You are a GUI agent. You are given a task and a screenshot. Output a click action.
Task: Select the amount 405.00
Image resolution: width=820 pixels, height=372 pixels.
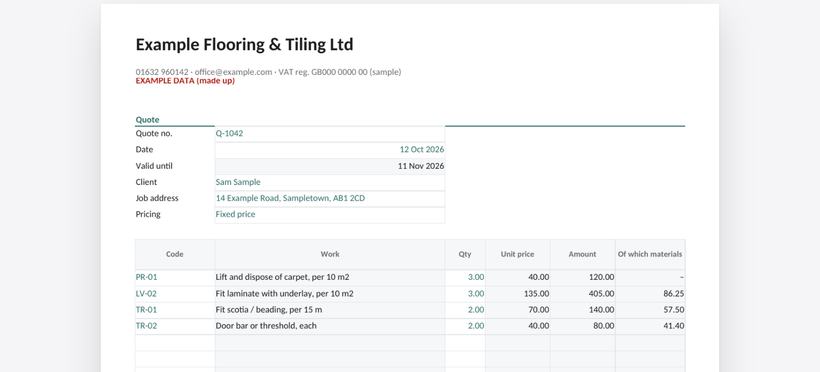tap(583, 294)
